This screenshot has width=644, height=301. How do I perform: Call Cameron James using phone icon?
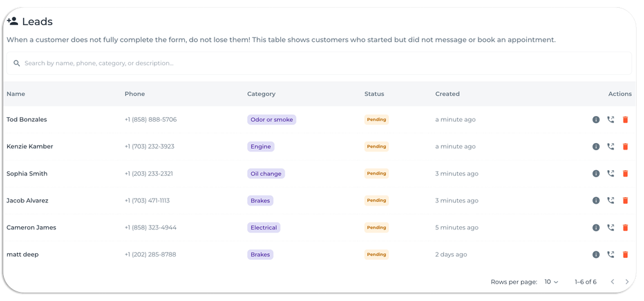(x=611, y=228)
